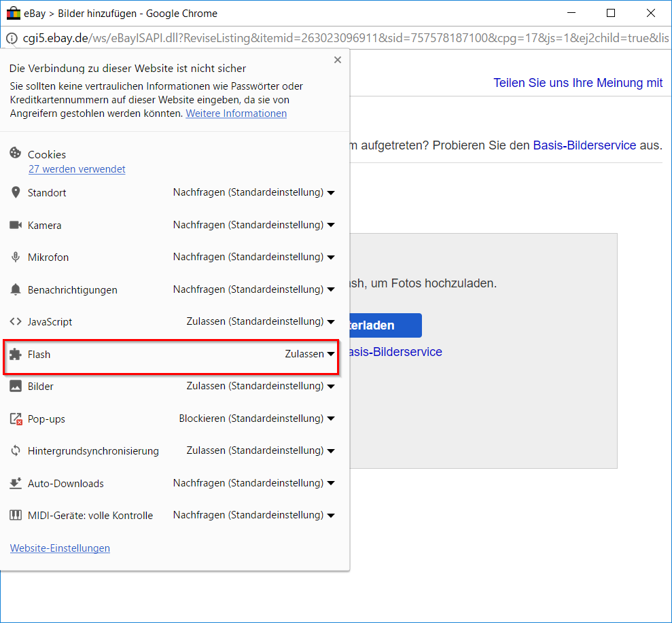Open the Flash Zulassen dropdown
The height and width of the screenshot is (623, 672).
tap(309, 354)
